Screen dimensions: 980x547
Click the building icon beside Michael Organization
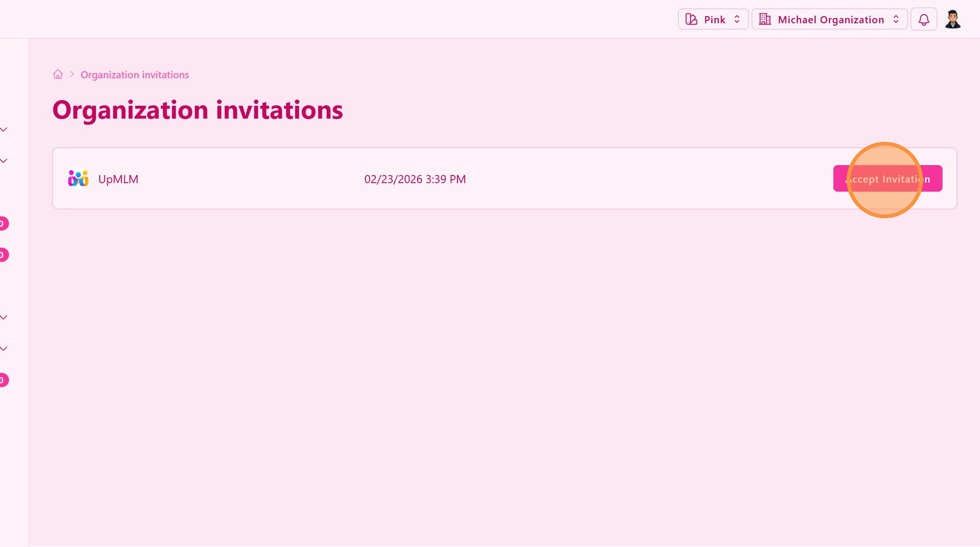(765, 19)
